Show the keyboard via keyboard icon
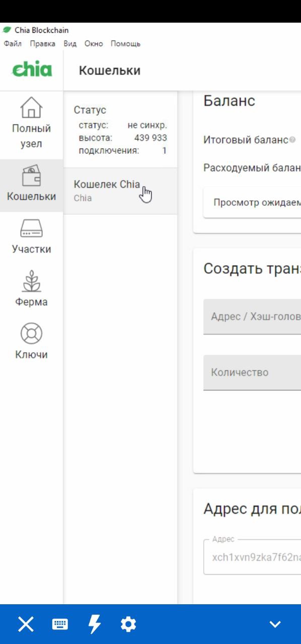The width and height of the screenshot is (301, 644). (x=60, y=624)
